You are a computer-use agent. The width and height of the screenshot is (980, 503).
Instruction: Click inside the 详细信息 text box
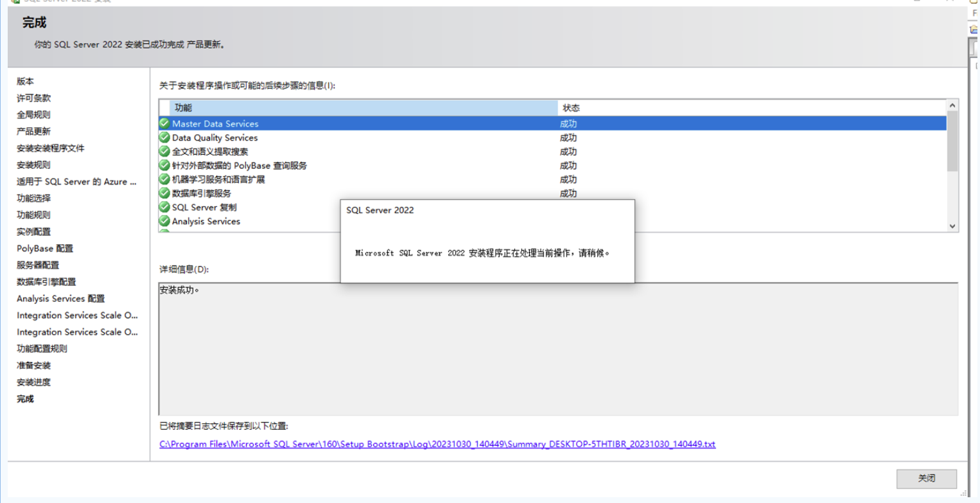[x=558, y=349]
